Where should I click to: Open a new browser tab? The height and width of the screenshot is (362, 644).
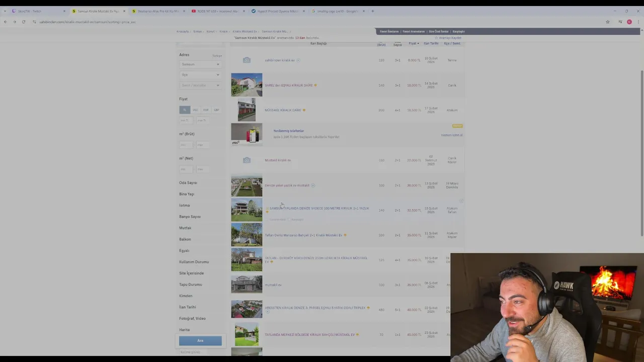click(x=373, y=11)
